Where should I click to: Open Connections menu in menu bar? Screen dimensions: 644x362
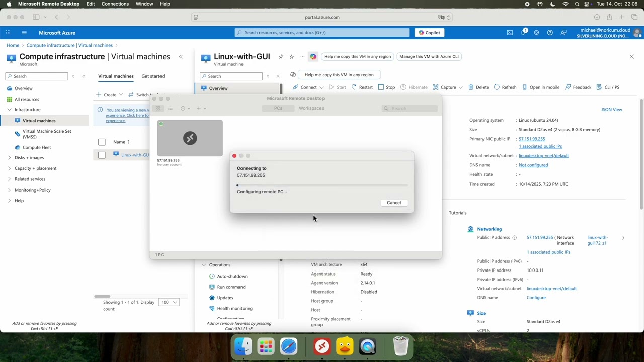(115, 4)
